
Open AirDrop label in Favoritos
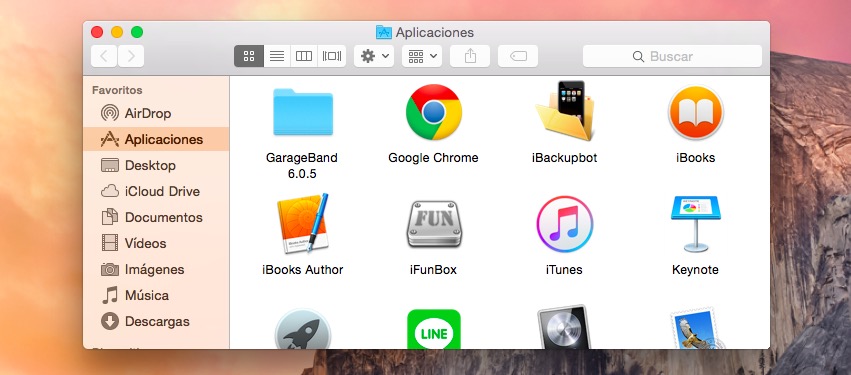coord(148,113)
